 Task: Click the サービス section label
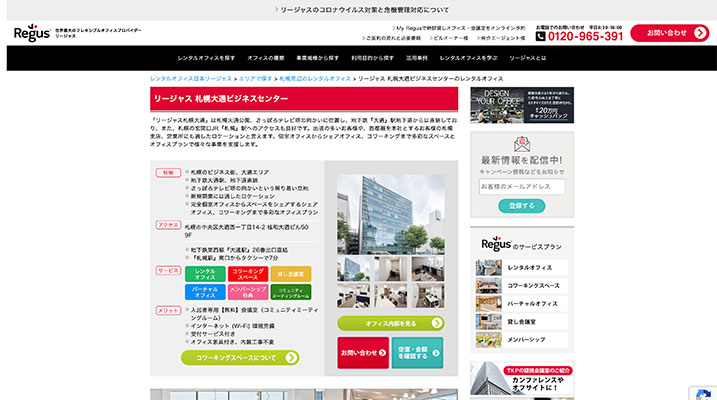pyautogui.click(x=168, y=271)
